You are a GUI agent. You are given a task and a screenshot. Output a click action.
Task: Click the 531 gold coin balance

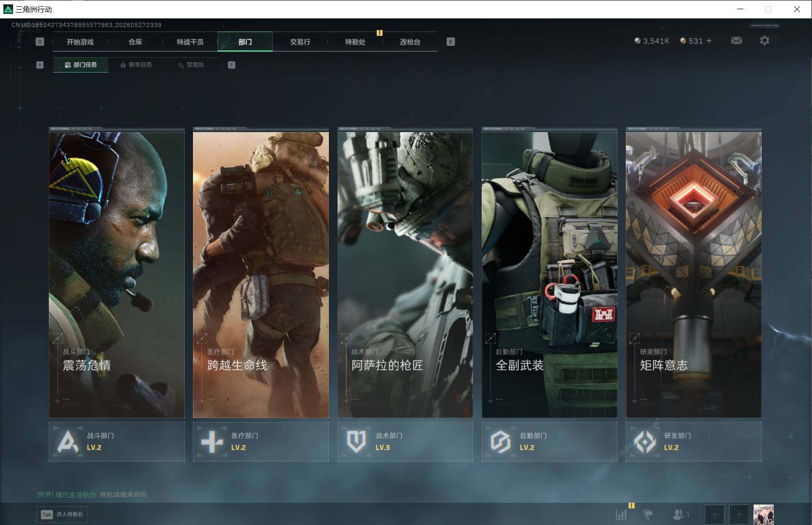pos(692,41)
